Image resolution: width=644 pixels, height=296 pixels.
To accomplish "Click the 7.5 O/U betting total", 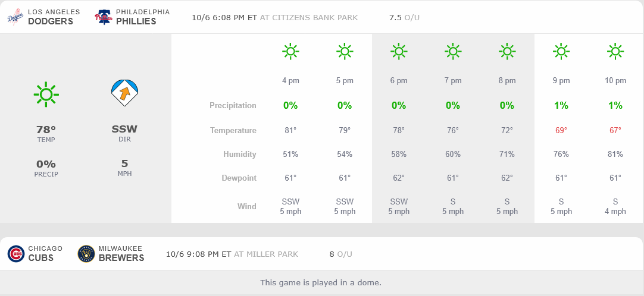I will [x=404, y=17].
